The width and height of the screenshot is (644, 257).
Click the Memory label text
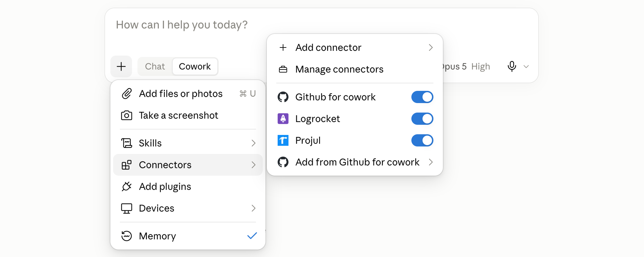157,236
